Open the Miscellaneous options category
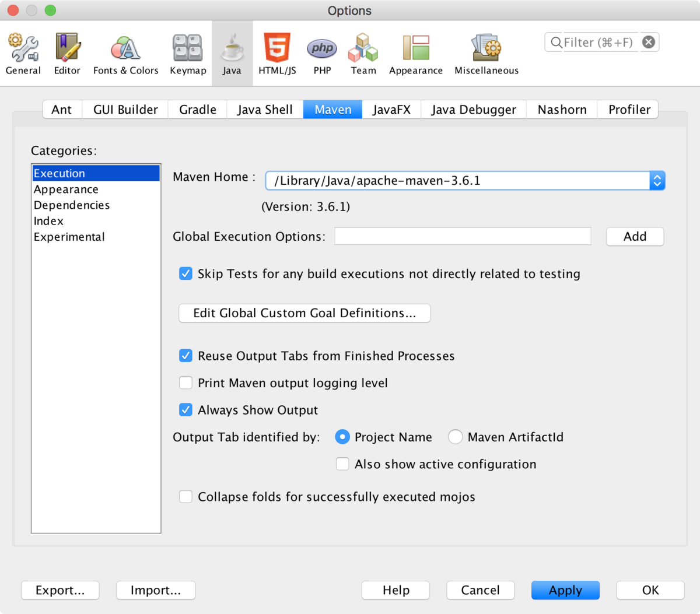Image resolution: width=700 pixels, height=614 pixels. point(487,54)
